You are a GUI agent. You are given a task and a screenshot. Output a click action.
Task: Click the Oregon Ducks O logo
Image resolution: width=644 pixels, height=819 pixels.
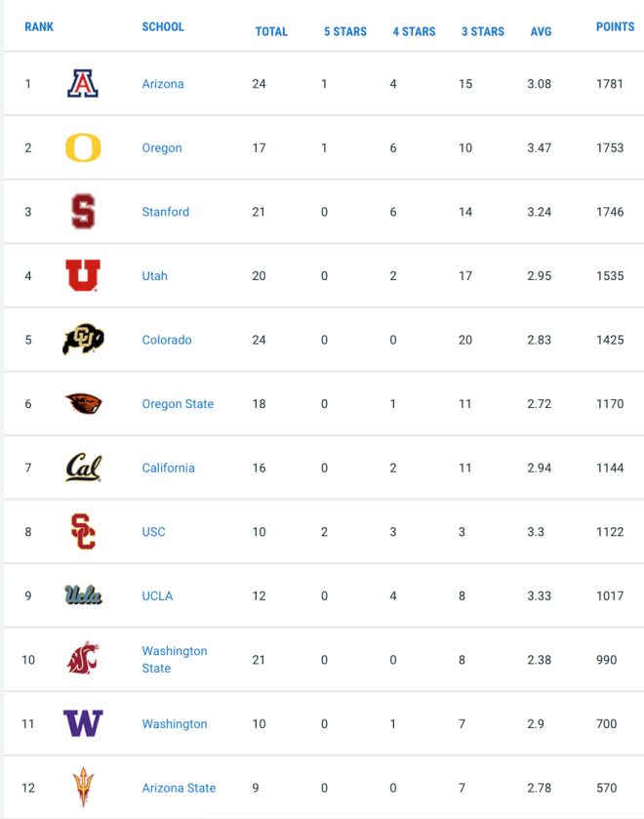click(83, 147)
